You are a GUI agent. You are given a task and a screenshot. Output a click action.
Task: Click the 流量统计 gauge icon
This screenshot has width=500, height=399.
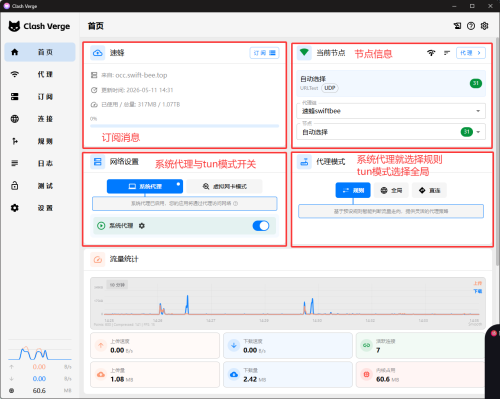[x=98, y=259]
